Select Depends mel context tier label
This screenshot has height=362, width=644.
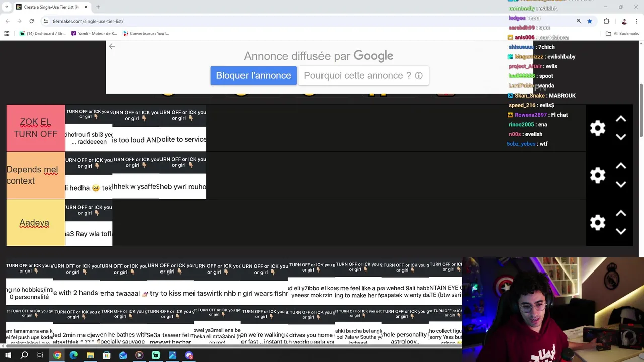coord(36,175)
